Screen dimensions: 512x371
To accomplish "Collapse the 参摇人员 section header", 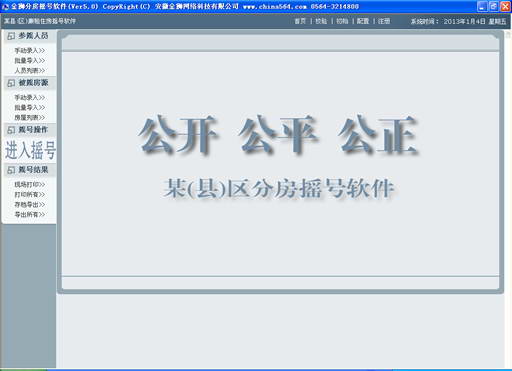I will click(29, 36).
